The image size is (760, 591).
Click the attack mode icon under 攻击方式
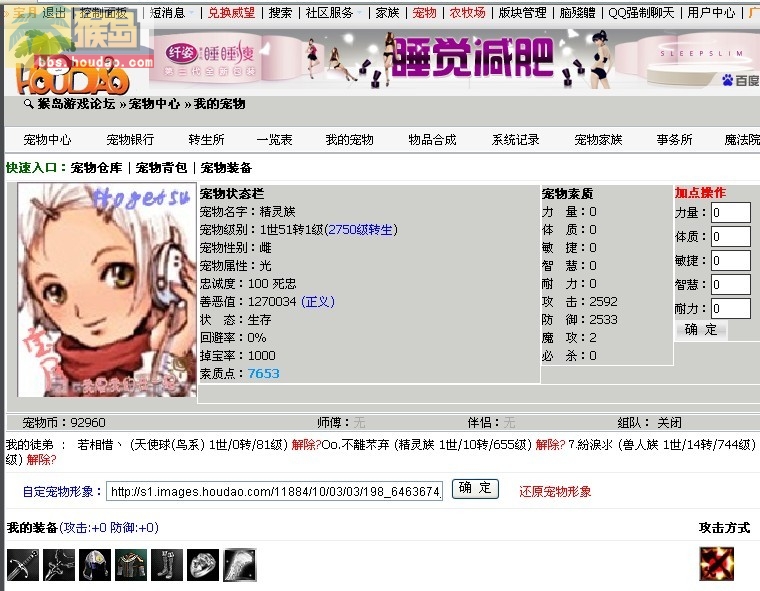[716, 564]
